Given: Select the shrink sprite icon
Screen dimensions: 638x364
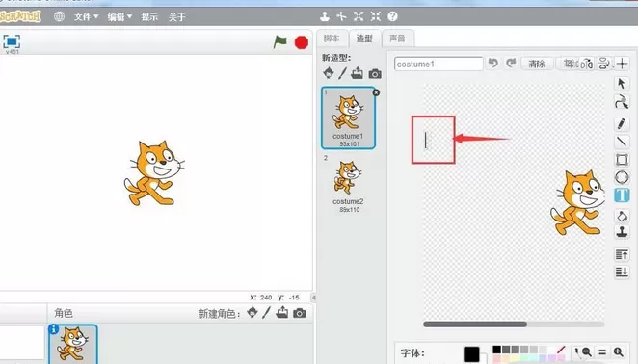Looking at the screenshot, I should (376, 16).
